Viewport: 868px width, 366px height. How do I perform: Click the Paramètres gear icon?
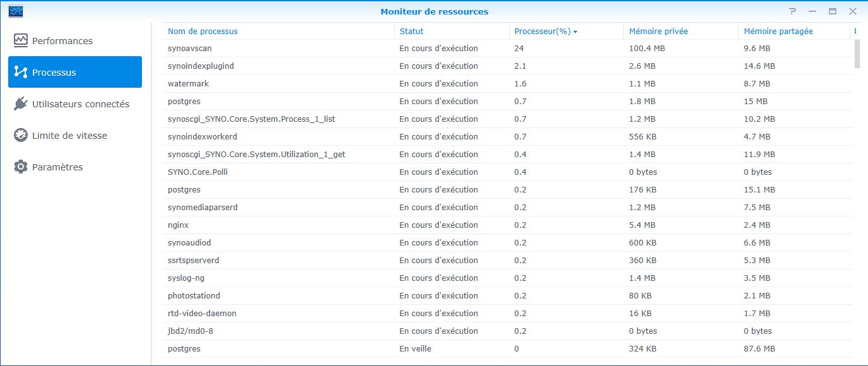tap(21, 167)
